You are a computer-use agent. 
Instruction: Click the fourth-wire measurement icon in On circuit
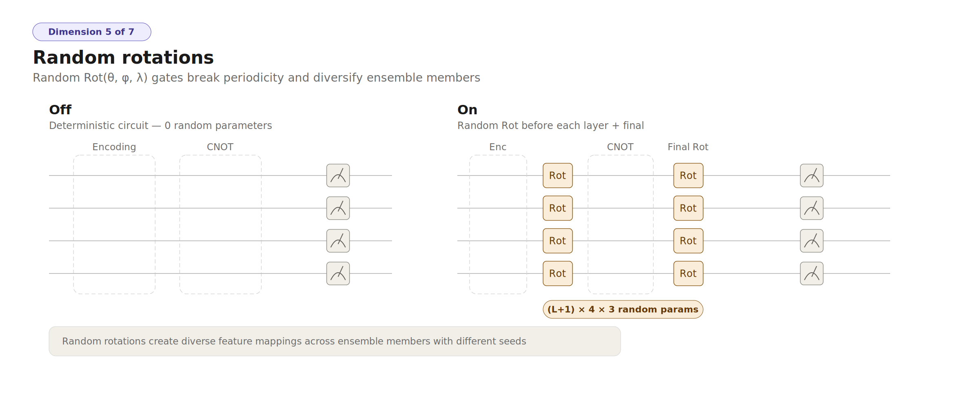(x=812, y=273)
